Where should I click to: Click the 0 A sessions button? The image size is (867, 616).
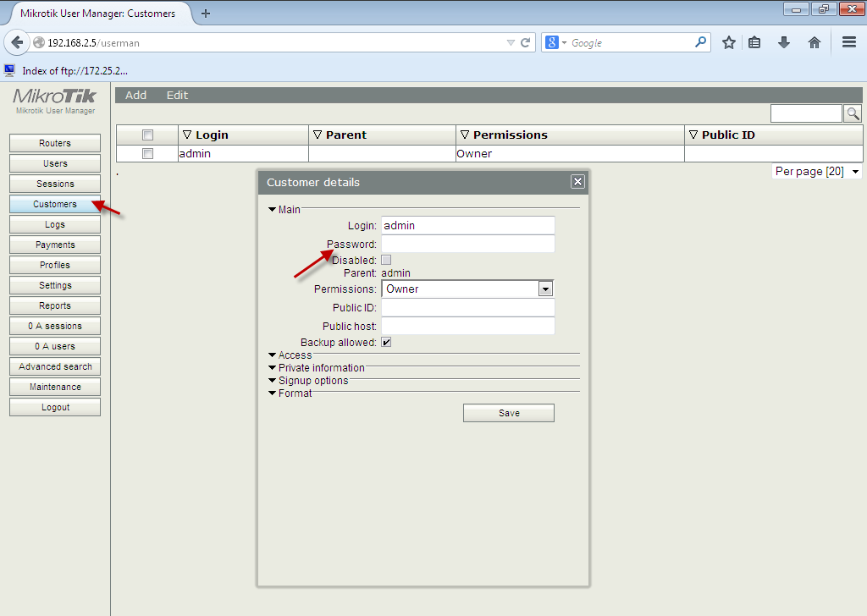tap(55, 326)
